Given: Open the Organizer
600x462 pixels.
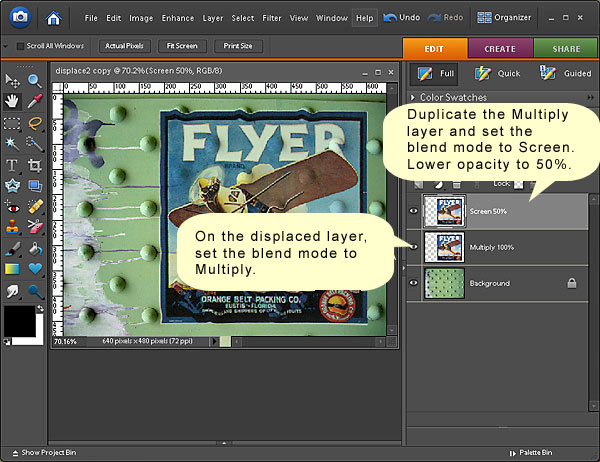Looking at the screenshot, I should click(x=504, y=18).
